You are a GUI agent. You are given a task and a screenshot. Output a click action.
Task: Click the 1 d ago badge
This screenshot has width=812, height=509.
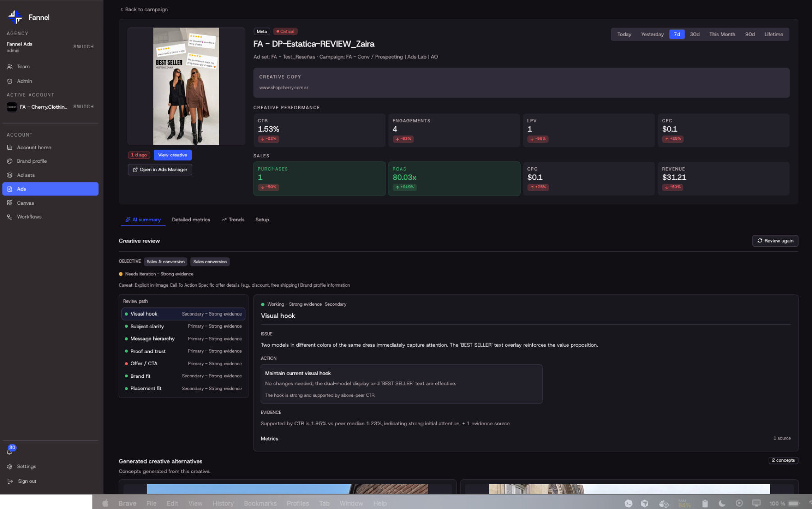tap(139, 155)
